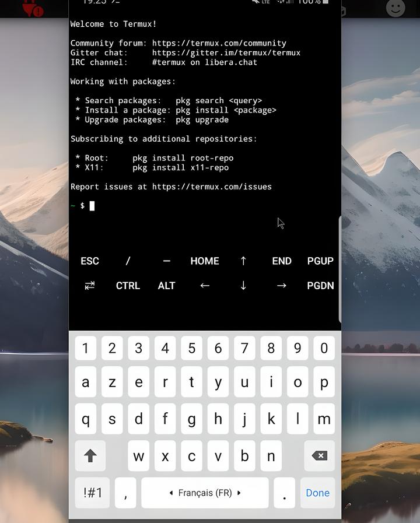Tap the HOME extra key

(205, 261)
